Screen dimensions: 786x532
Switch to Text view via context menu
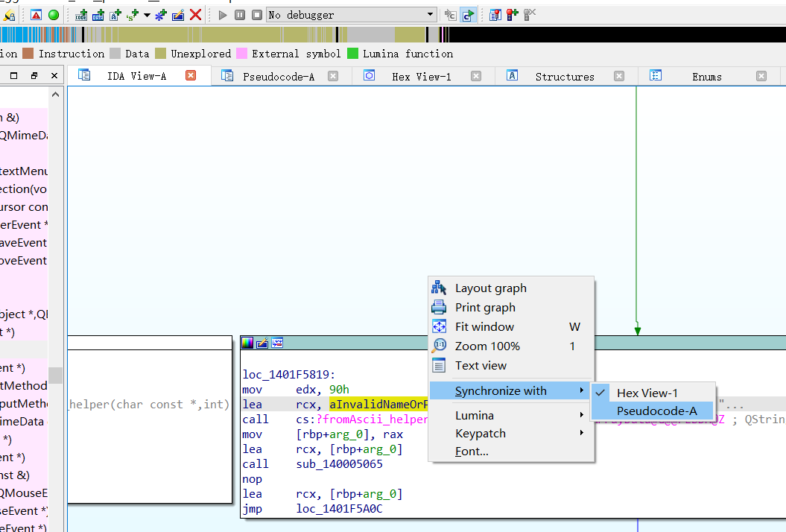511,366
